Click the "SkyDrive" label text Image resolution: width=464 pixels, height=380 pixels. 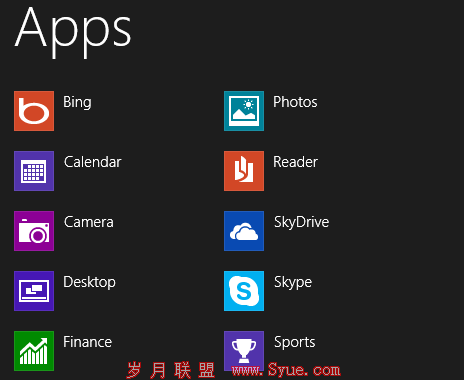(301, 222)
